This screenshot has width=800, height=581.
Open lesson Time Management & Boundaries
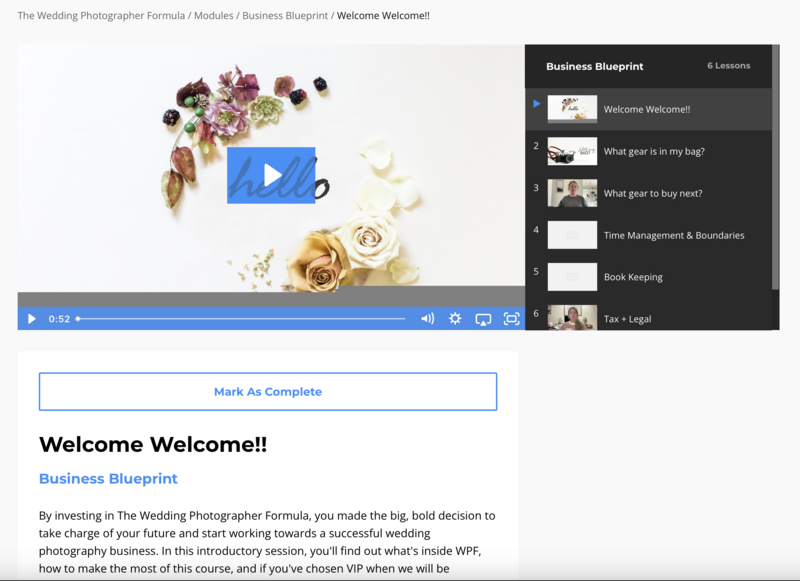click(x=648, y=235)
